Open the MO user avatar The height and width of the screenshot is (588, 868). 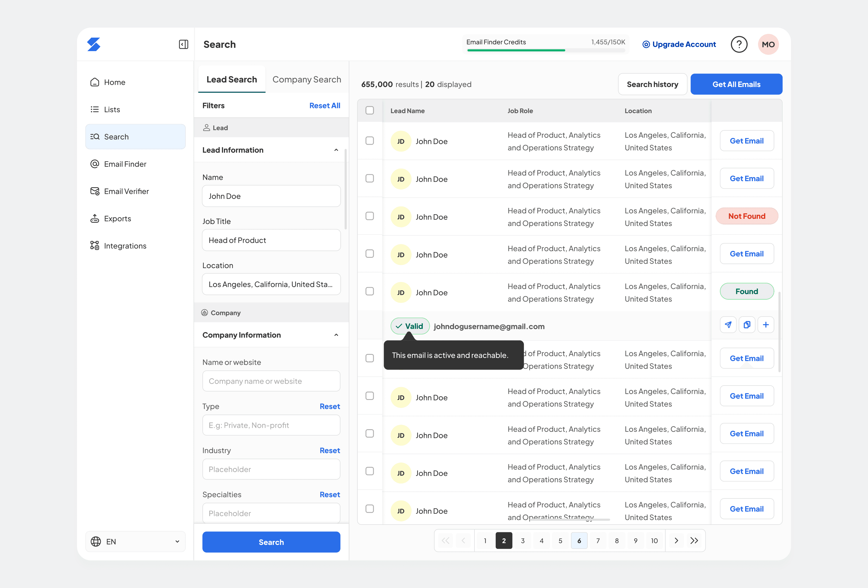[x=768, y=45]
